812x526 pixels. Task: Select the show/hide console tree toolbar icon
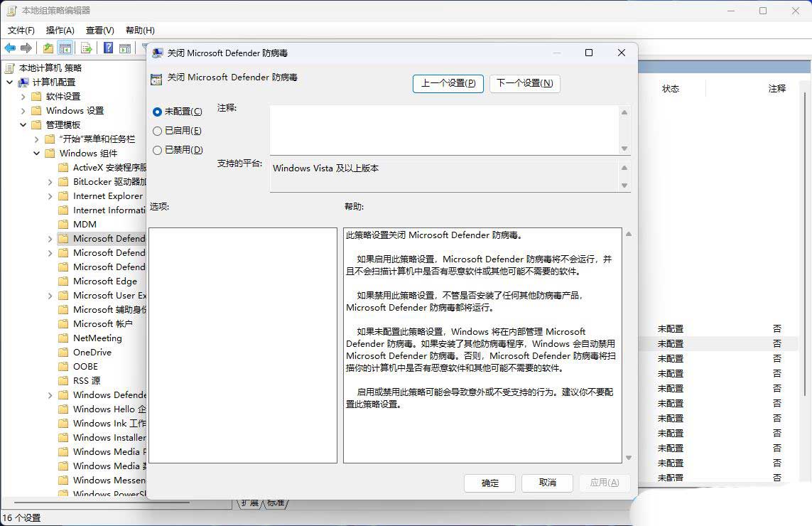click(64, 48)
